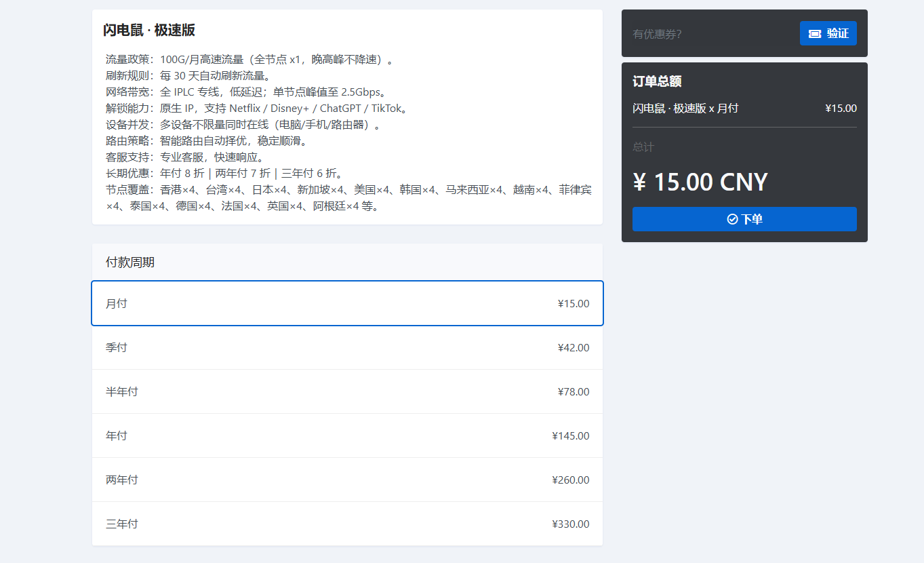This screenshot has width=924, height=563.
Task: Click the check-circle icon beside 下单
Action: (732, 219)
